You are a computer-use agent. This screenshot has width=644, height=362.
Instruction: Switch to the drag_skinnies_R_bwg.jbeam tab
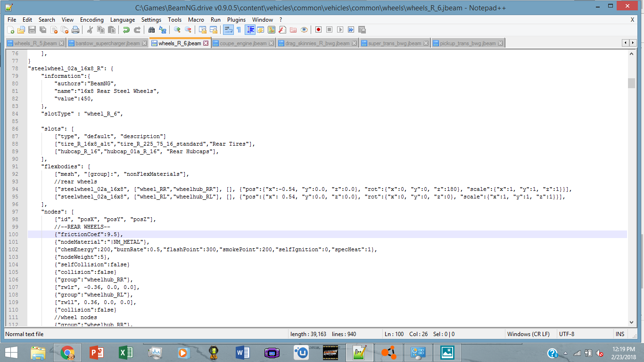coord(317,43)
